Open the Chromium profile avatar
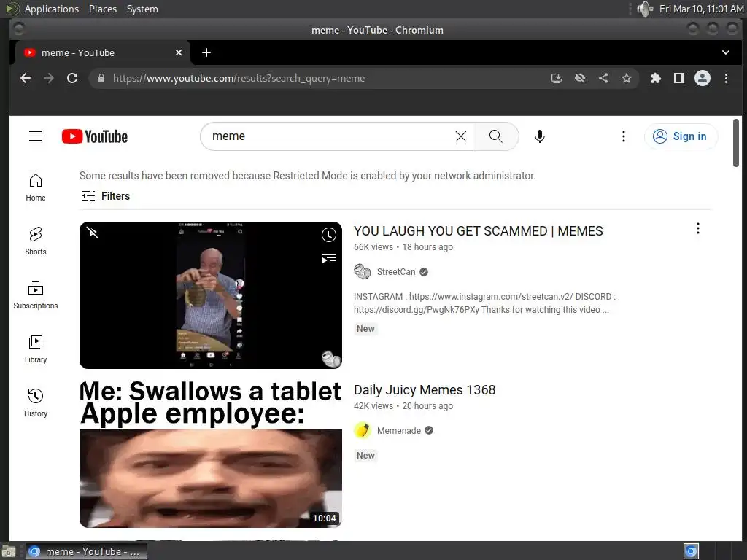The image size is (747, 560). [703, 78]
